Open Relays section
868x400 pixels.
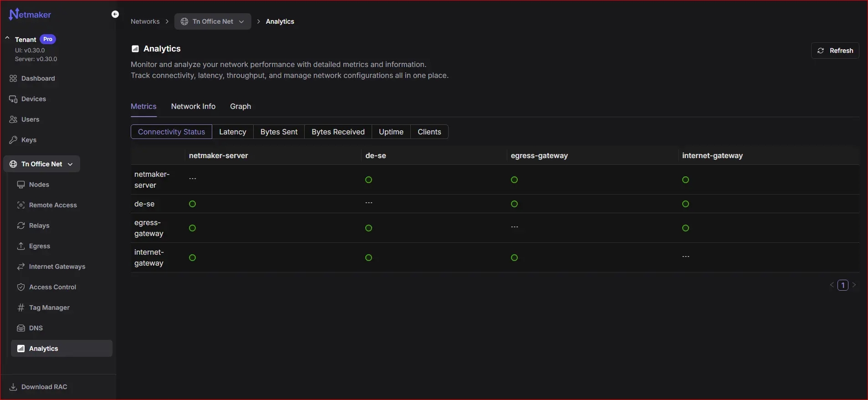coord(39,226)
